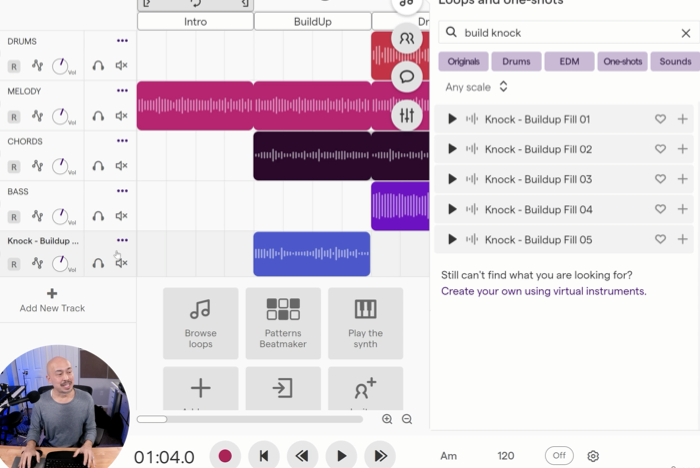Filter loops by Originals tag
This screenshot has width=700, height=468.
coord(463,61)
